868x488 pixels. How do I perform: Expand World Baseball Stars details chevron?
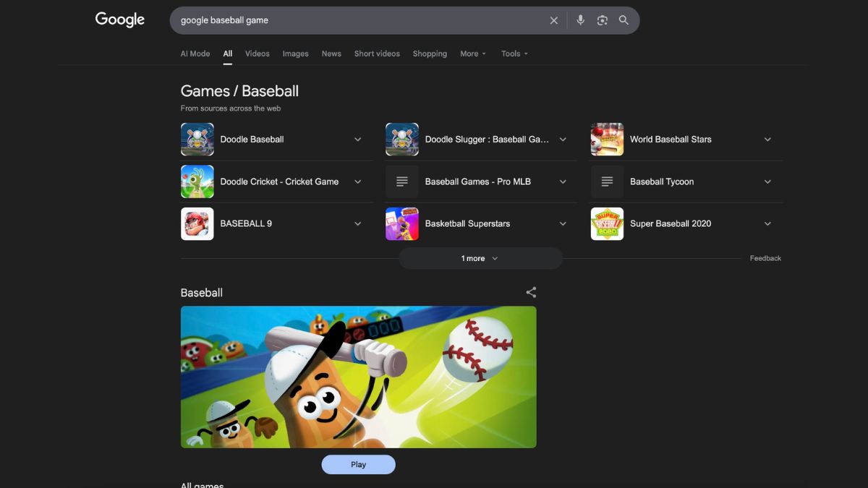click(x=767, y=140)
